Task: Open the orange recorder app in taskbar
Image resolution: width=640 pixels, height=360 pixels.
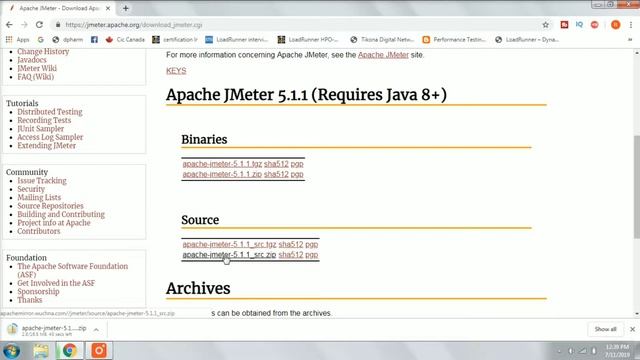Action: (98, 351)
